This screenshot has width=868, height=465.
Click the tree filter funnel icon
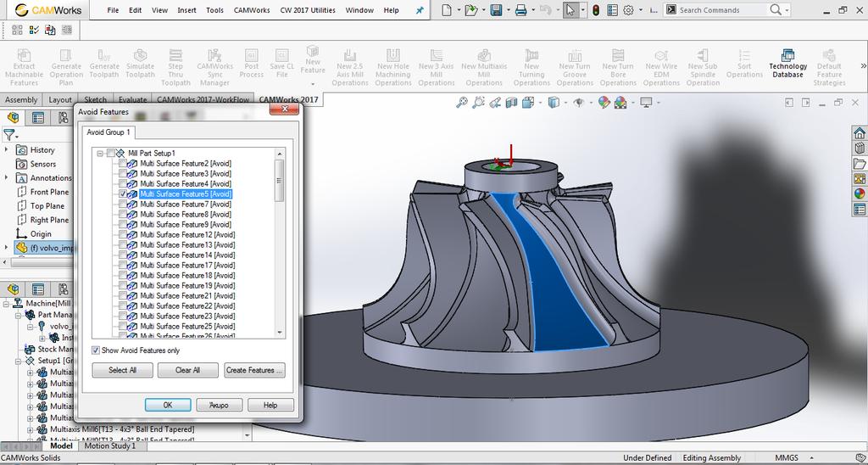coord(8,135)
